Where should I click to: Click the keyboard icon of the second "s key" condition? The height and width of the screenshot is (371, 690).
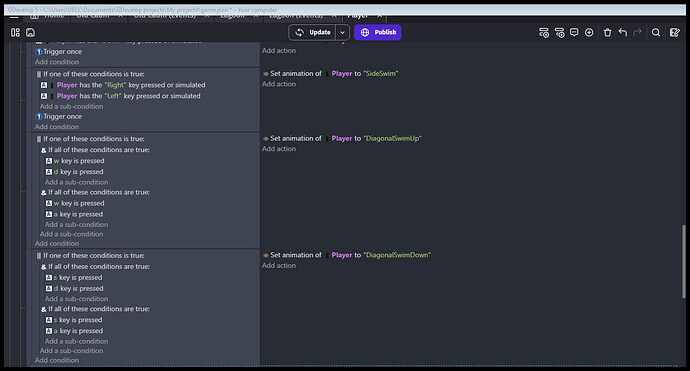pos(49,320)
